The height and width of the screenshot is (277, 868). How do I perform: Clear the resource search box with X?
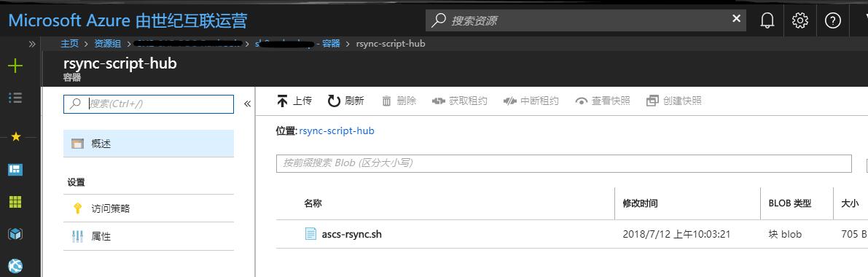(x=736, y=19)
